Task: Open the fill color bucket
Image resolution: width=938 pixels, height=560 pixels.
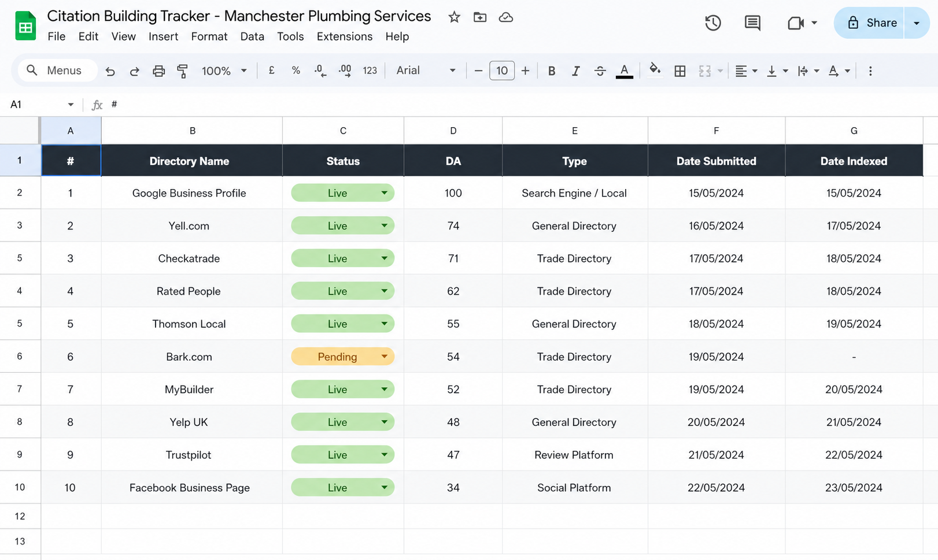Action: coord(655,70)
